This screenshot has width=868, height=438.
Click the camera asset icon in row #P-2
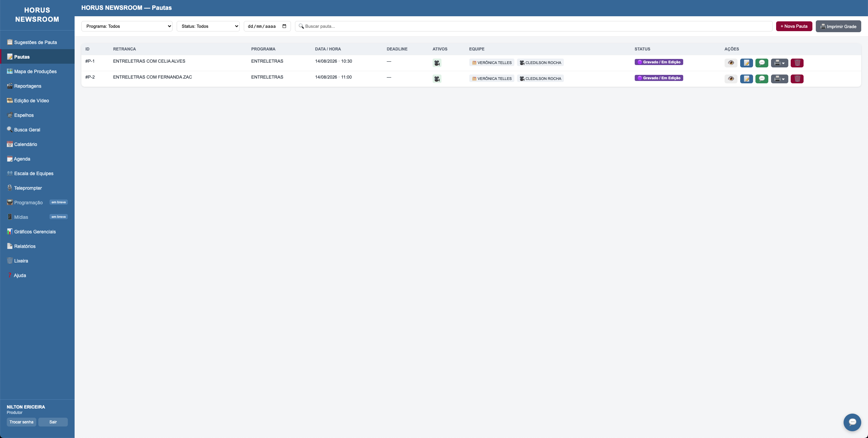pos(437,79)
